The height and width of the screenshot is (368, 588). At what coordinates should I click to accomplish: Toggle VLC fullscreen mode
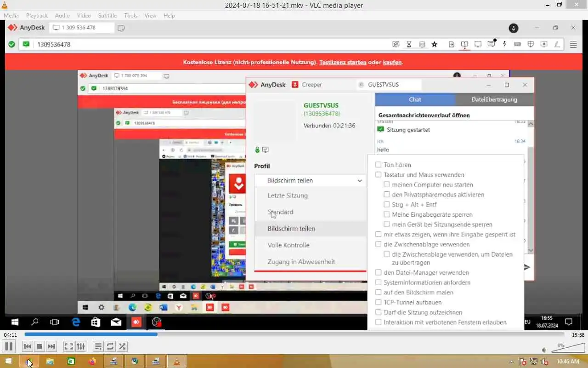click(x=68, y=346)
